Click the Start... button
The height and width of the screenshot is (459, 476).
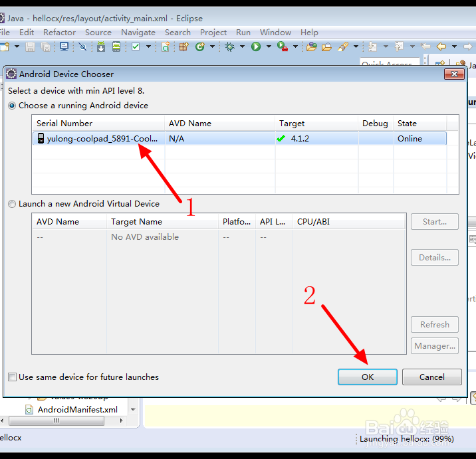434,222
